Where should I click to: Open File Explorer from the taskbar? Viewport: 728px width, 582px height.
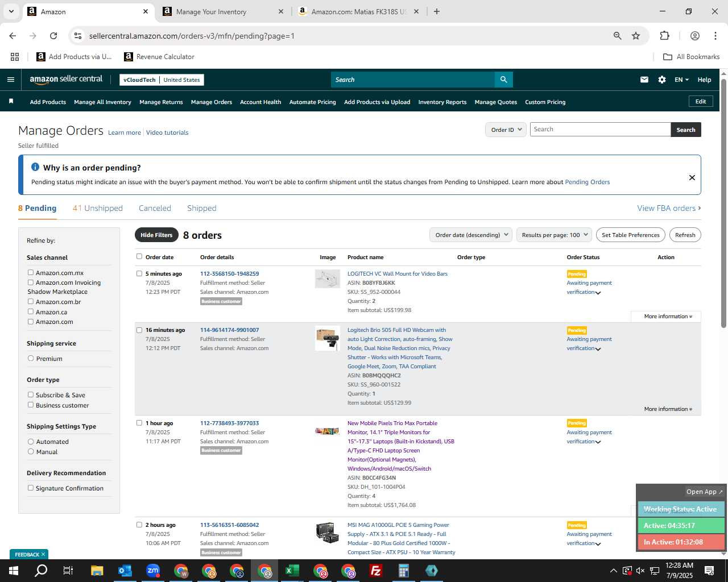(x=97, y=571)
